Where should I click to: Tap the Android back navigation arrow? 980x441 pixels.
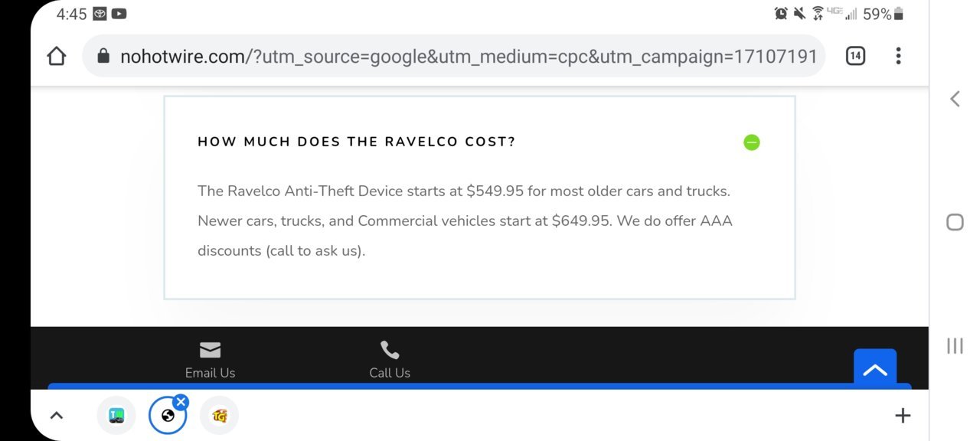pyautogui.click(x=955, y=99)
